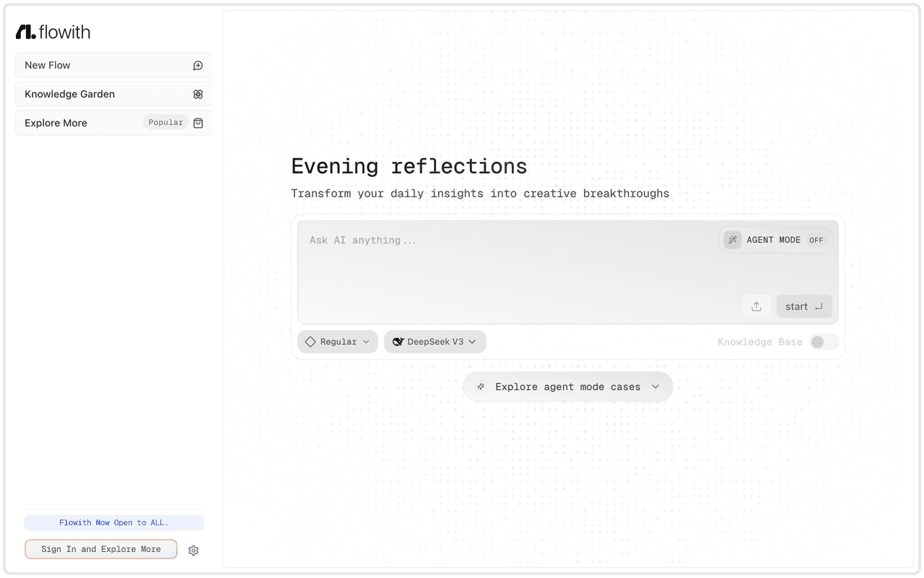
Task: Click the Explore More shopping bag icon
Action: (x=198, y=124)
